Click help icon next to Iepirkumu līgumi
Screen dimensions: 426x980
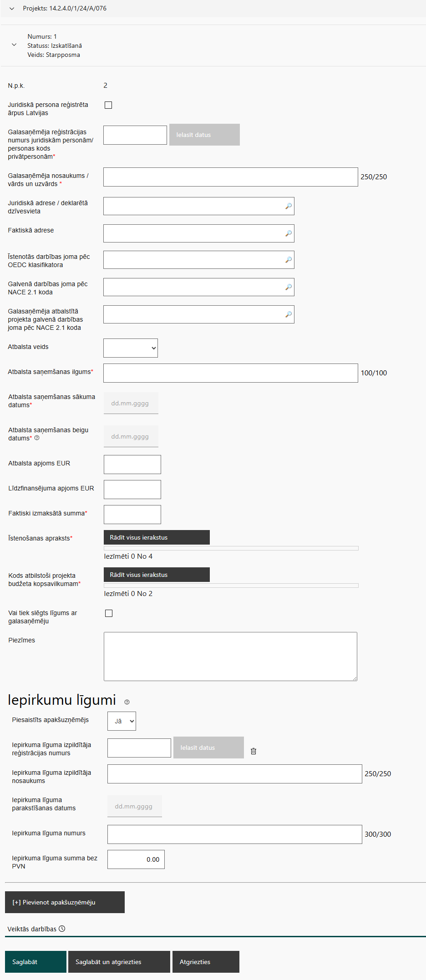pyautogui.click(x=127, y=702)
